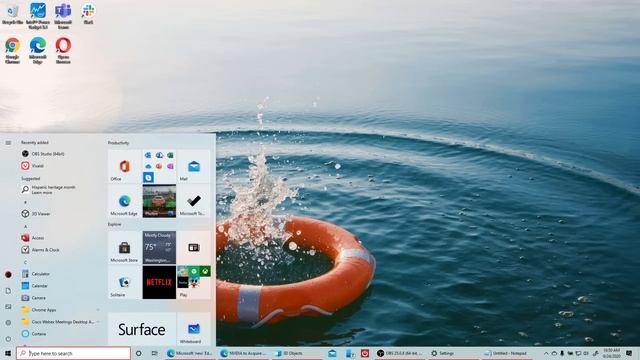The width and height of the screenshot is (640, 360).
Task: Open Mail from the taskbar
Action: point(332,353)
